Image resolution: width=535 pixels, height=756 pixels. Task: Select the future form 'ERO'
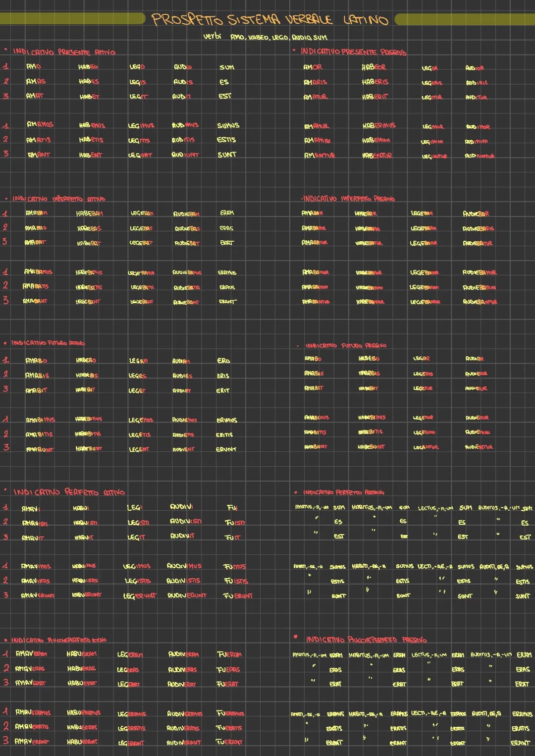click(x=223, y=361)
